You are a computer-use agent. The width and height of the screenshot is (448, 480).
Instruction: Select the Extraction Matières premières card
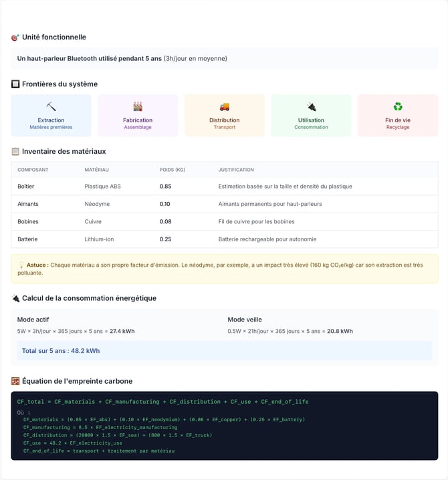[x=51, y=116]
